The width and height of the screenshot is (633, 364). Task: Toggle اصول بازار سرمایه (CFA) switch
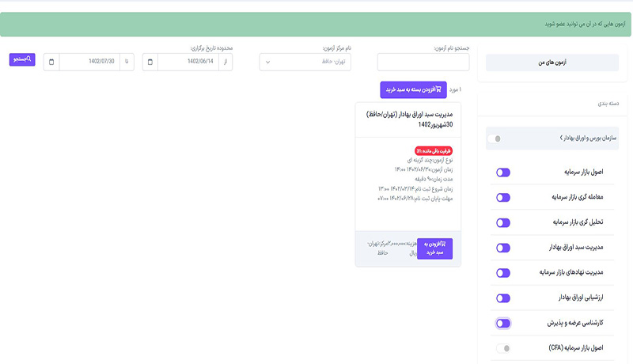503,348
